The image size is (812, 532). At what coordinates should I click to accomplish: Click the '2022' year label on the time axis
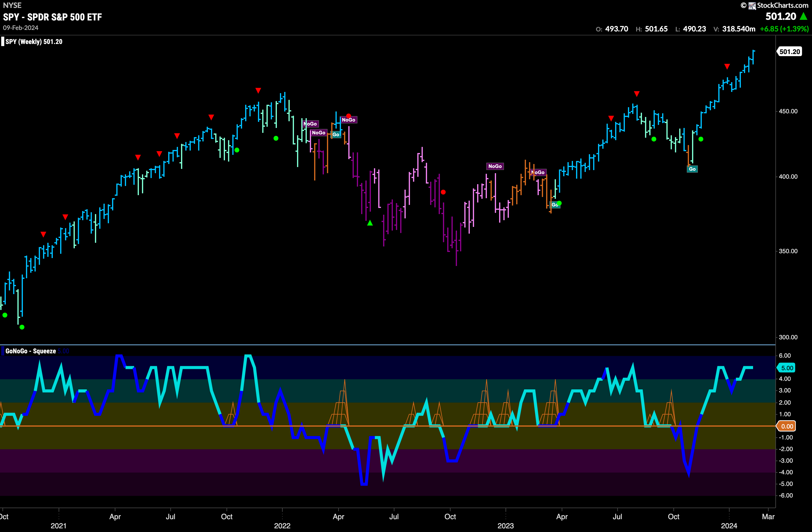(x=282, y=526)
